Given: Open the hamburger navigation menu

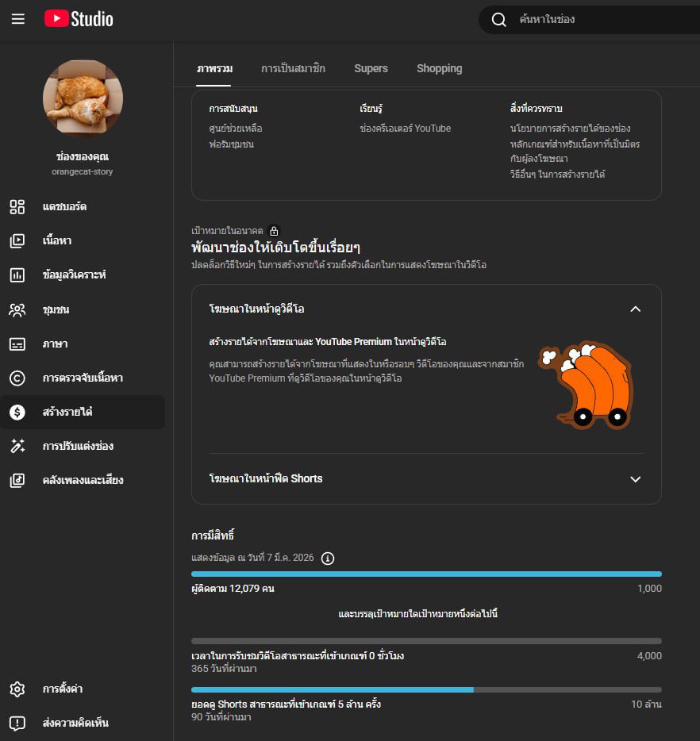Looking at the screenshot, I should tap(18, 19).
